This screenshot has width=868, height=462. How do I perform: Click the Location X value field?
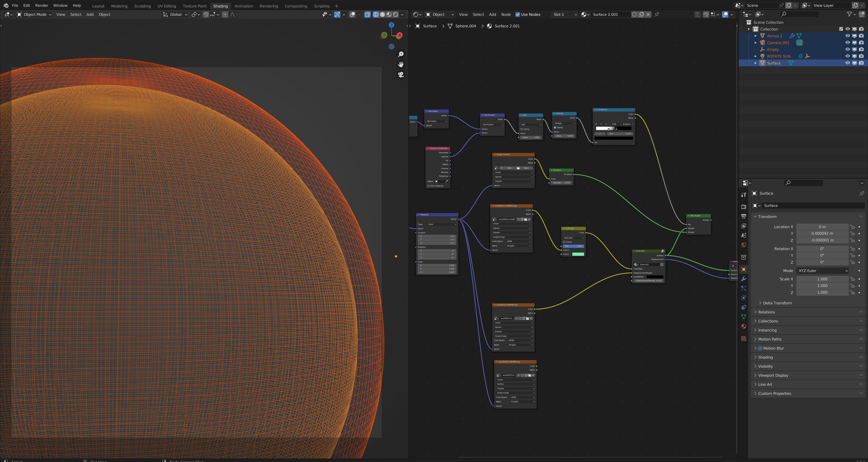pyautogui.click(x=822, y=227)
